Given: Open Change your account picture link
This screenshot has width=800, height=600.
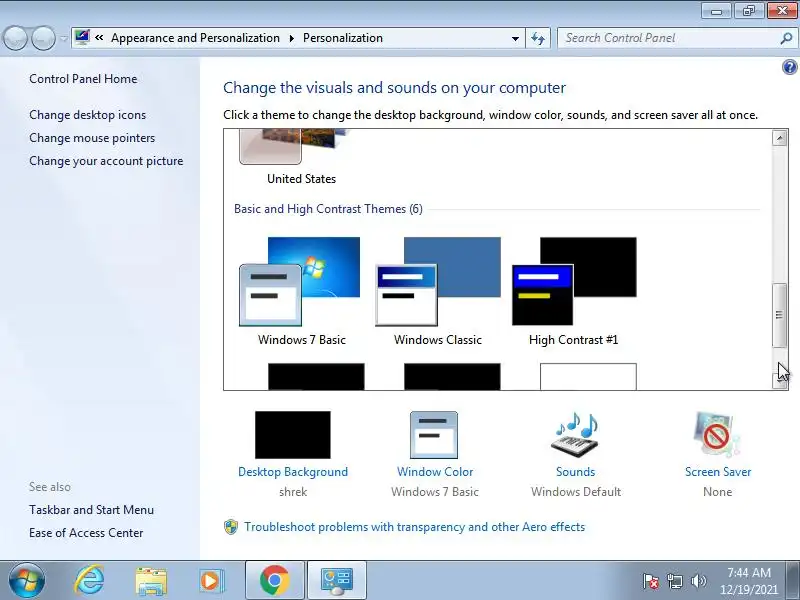Looking at the screenshot, I should click(106, 161).
